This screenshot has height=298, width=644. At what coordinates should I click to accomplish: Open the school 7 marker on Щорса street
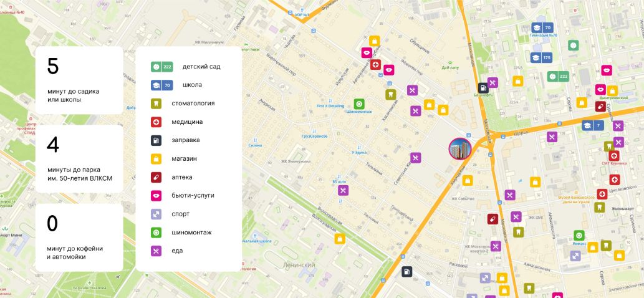tap(593, 125)
